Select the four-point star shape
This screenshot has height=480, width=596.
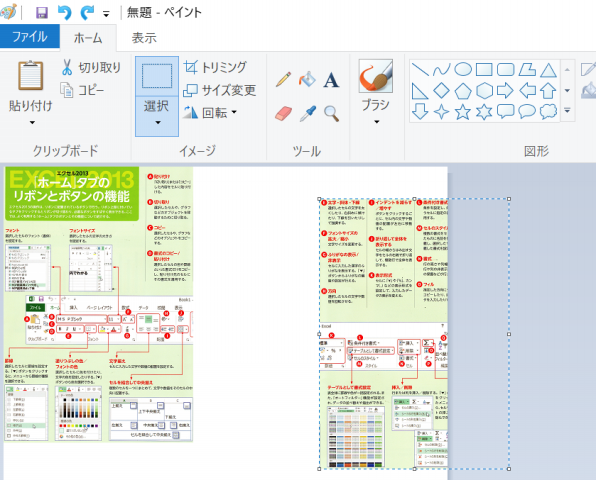tap(441, 112)
